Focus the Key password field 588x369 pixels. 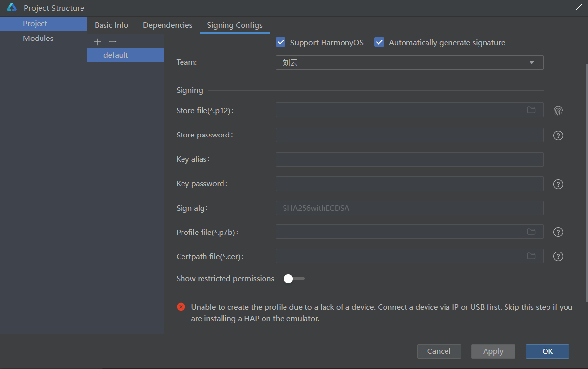(x=409, y=184)
